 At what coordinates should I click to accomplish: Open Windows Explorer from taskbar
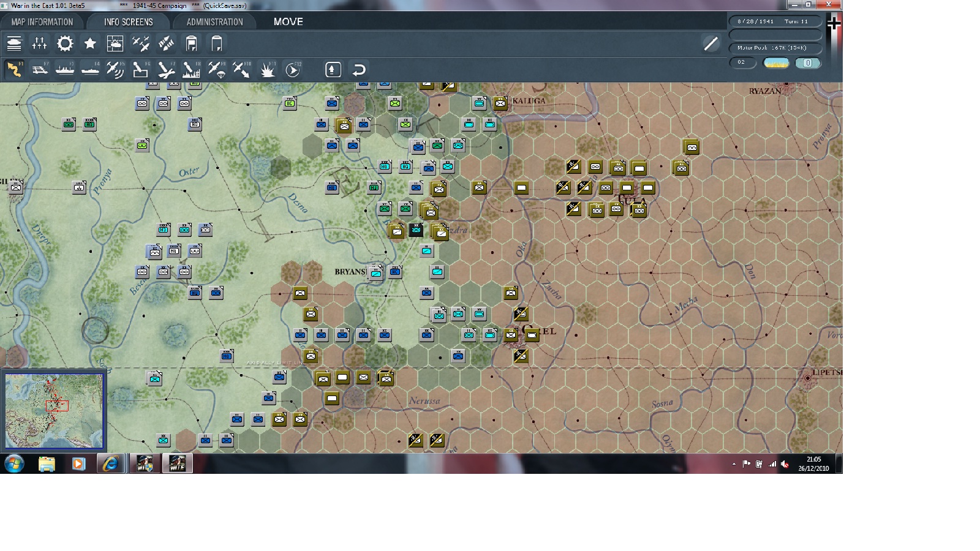pos(47,463)
